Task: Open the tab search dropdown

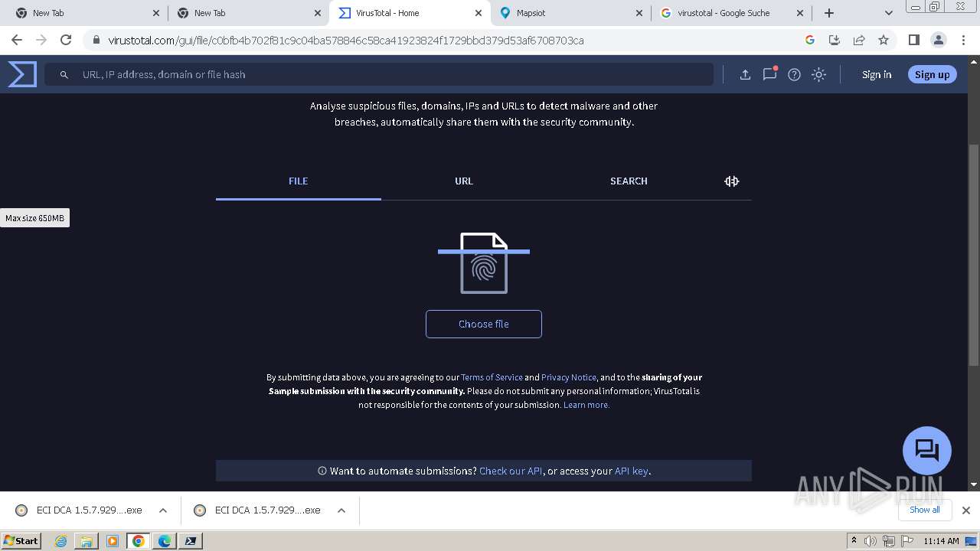Action: [x=888, y=13]
